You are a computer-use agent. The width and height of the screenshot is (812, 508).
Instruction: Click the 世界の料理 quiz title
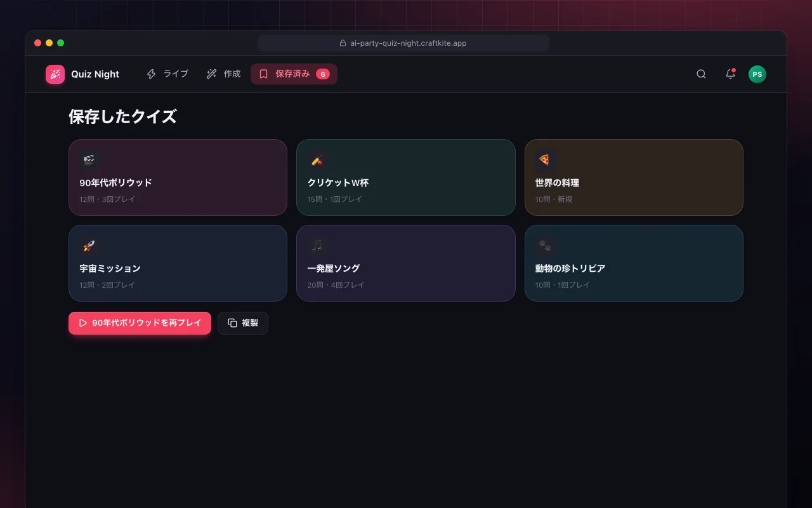(x=557, y=183)
